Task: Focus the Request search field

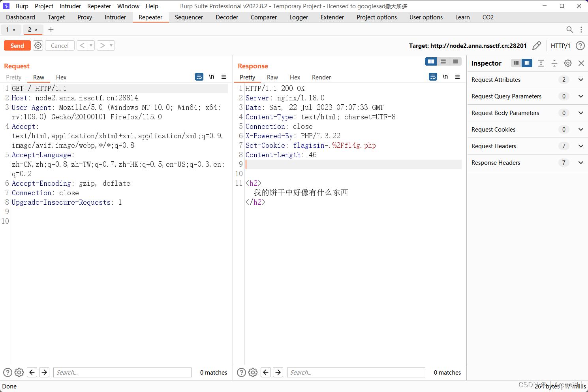Action: 122,372
